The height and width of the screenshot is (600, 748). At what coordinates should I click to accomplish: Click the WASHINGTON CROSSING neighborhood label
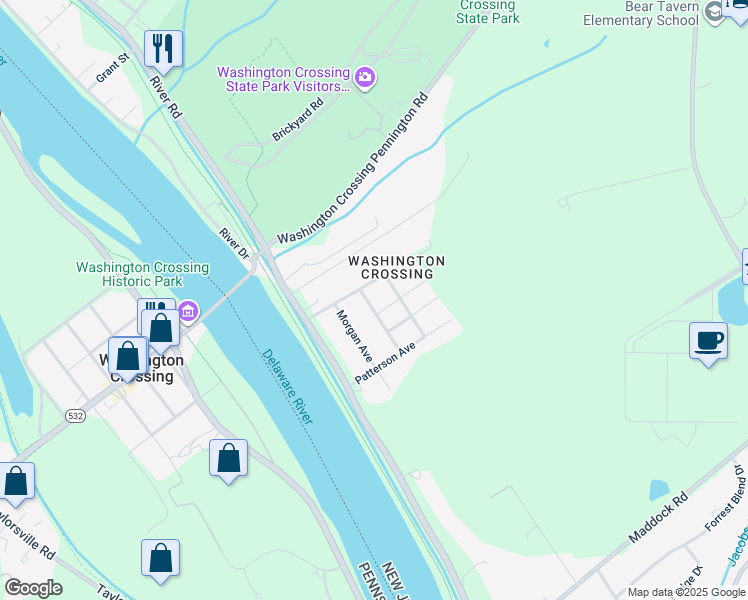click(397, 268)
